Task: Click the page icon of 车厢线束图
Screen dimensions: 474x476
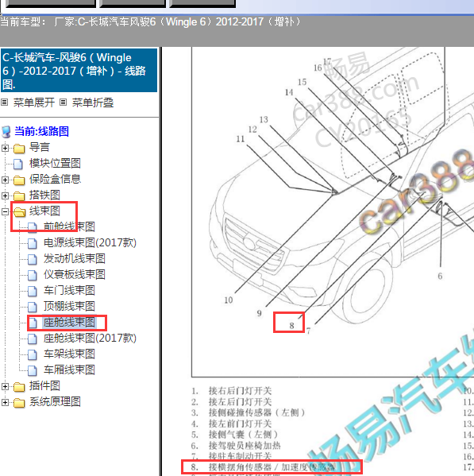Action: coord(33,370)
